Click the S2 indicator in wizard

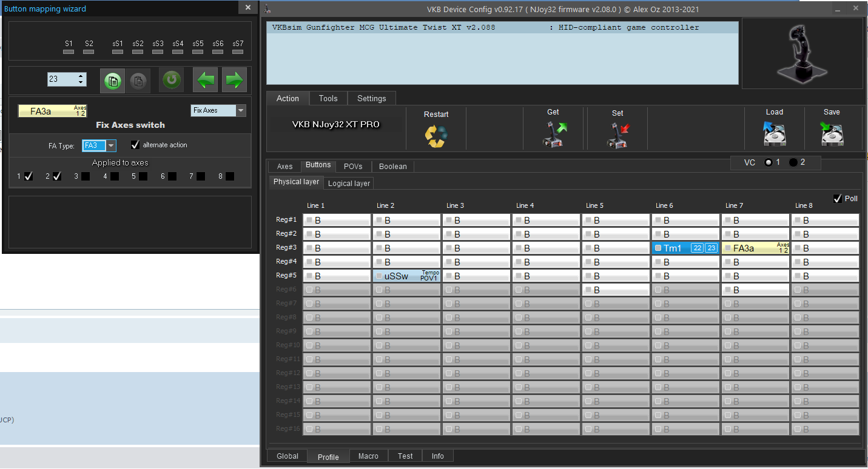click(89, 52)
